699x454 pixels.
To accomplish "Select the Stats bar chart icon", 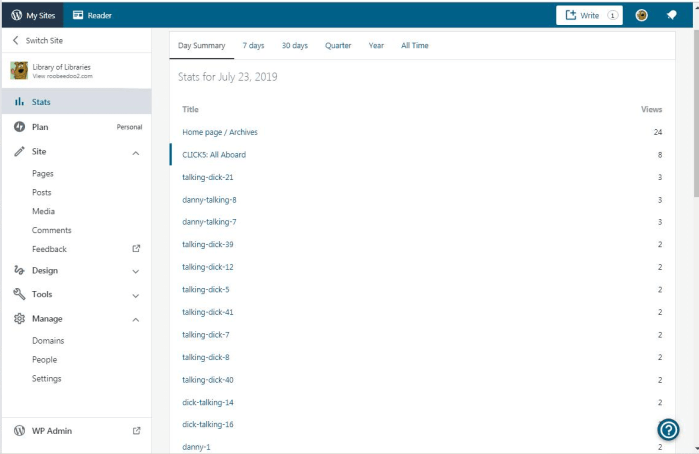I will (19, 102).
